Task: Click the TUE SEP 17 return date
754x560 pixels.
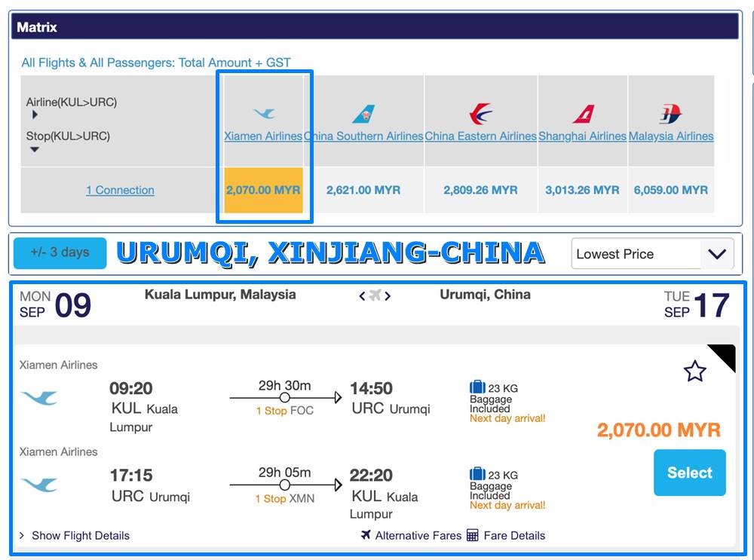Action: pyautogui.click(x=697, y=304)
